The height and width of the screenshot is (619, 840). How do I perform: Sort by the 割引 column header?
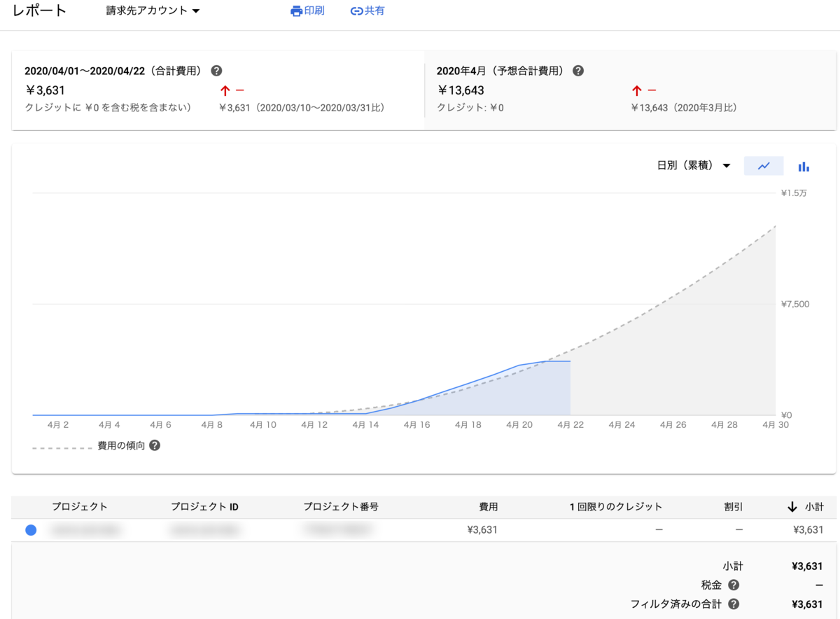[734, 507]
